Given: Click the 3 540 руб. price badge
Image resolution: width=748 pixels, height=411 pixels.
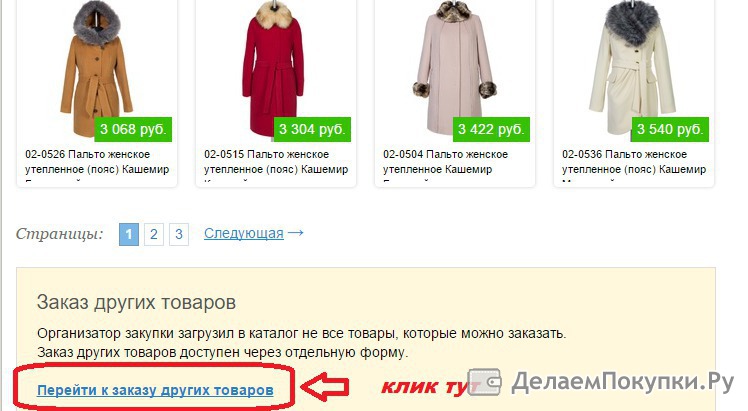Looking at the screenshot, I should 670,129.
